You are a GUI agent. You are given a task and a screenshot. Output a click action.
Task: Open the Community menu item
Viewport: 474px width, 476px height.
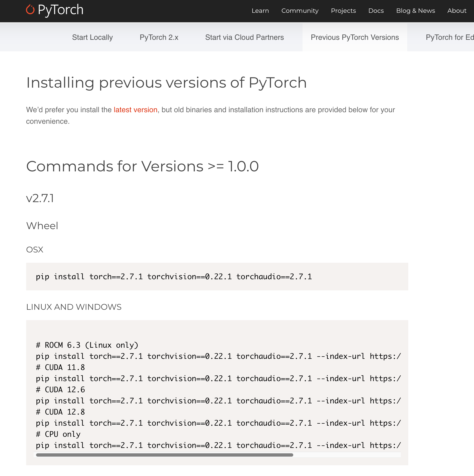click(x=299, y=11)
